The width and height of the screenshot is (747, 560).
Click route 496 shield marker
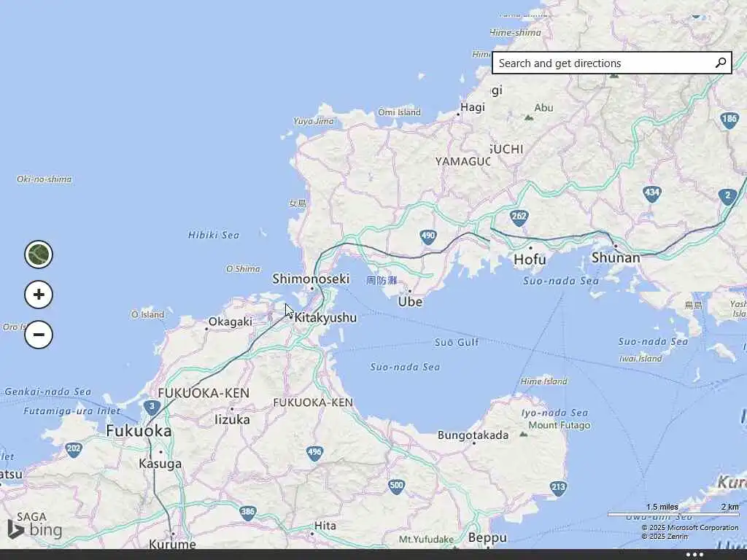(314, 453)
